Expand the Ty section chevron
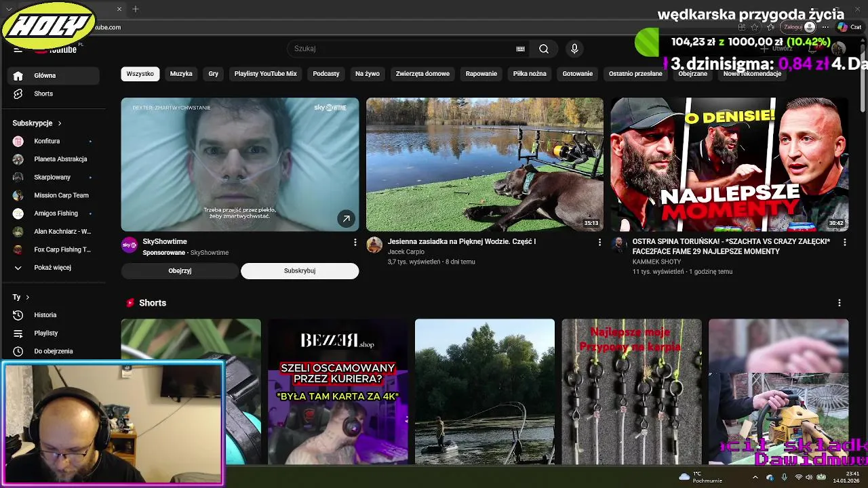868x488 pixels. 27,297
